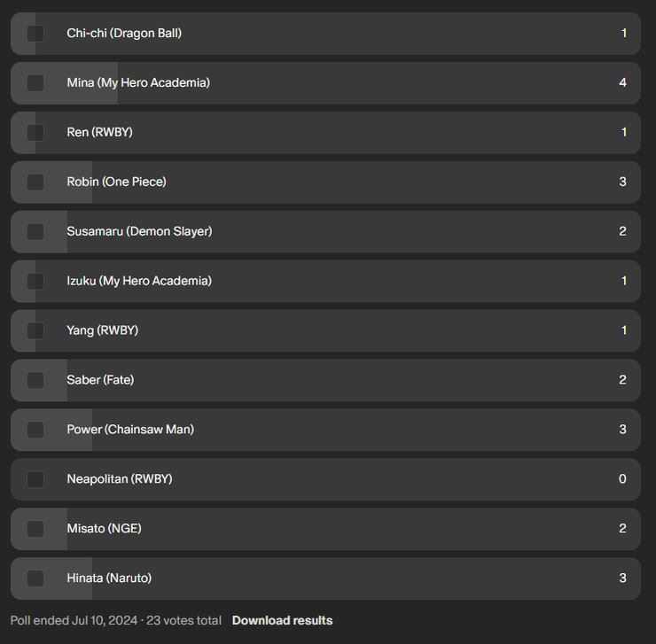Check the Misato (NGE) checkbox
Image resolution: width=656 pixels, height=644 pixels.
click(35, 530)
